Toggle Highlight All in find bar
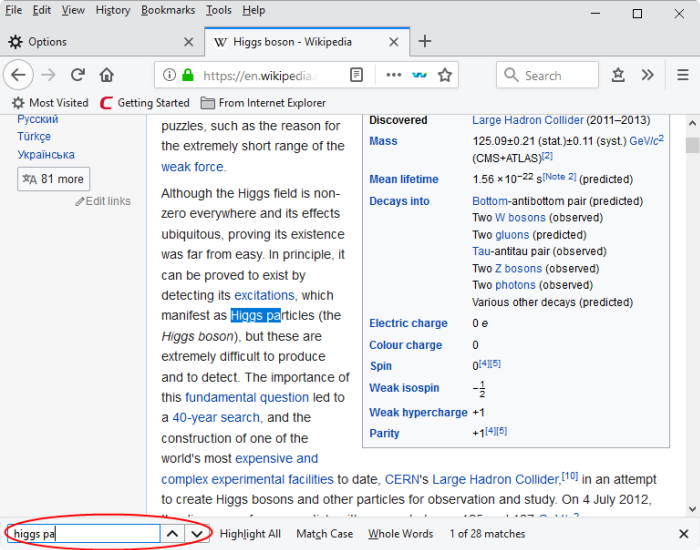The width and height of the screenshot is (700, 550). tap(250, 534)
